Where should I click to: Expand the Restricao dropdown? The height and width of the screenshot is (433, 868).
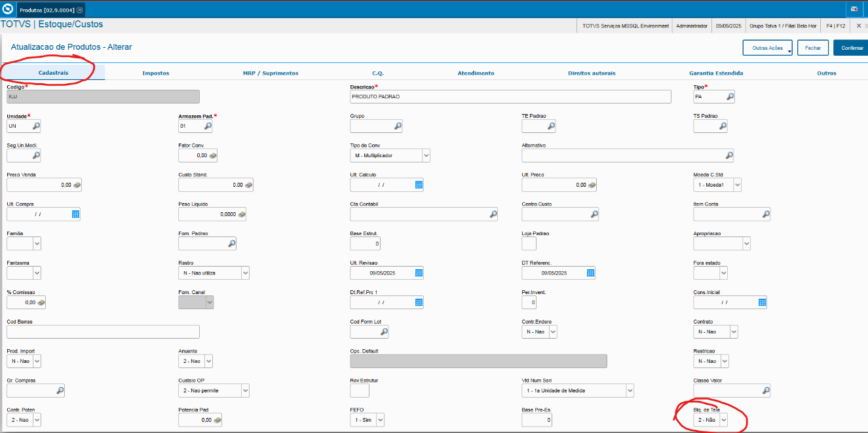(724, 361)
